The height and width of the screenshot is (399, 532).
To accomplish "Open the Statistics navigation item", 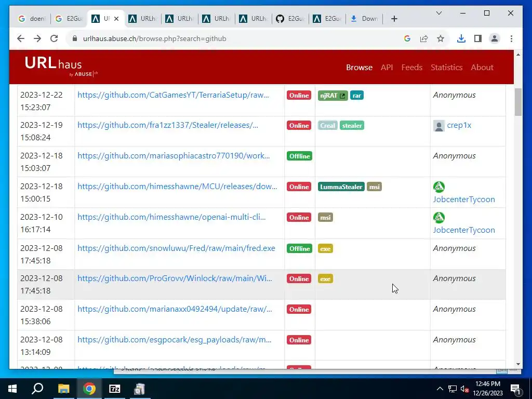I will (x=446, y=67).
